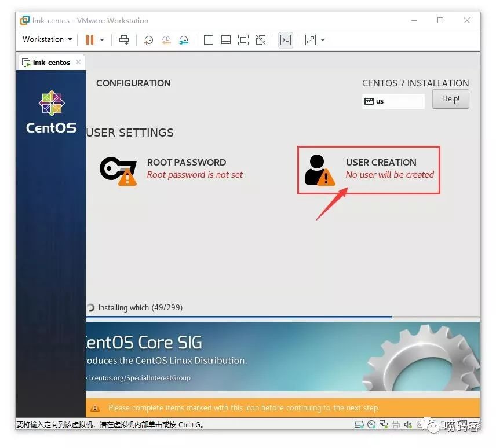Viewport: 496px width, 448px height.
Task: Send Ctrl+Alt+Del to the VM
Action: pos(124,40)
